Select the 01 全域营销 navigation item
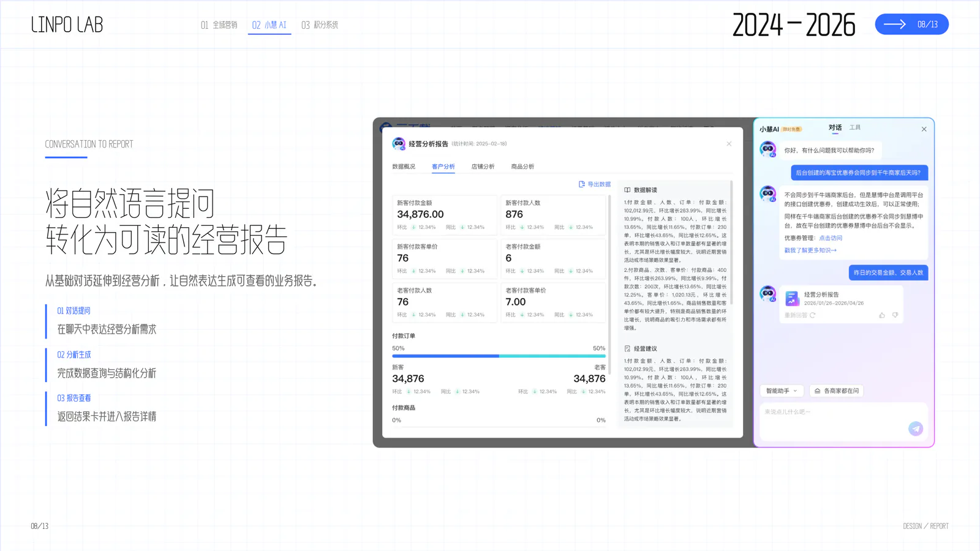 point(219,25)
